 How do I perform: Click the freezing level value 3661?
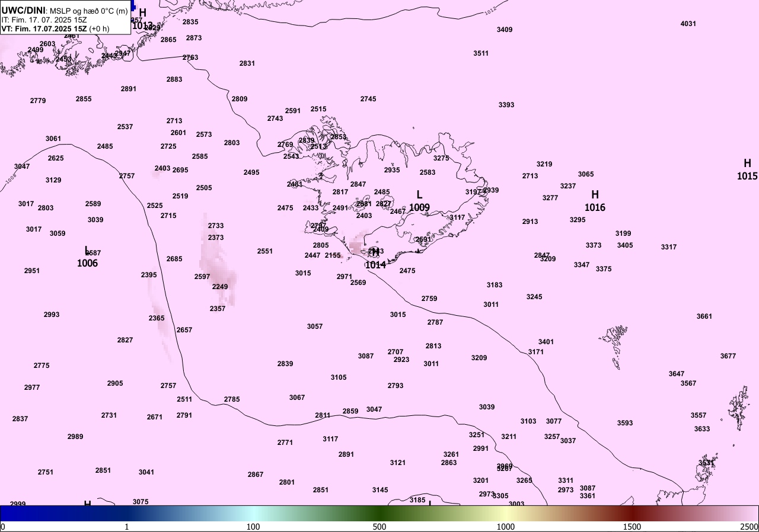pyautogui.click(x=704, y=316)
